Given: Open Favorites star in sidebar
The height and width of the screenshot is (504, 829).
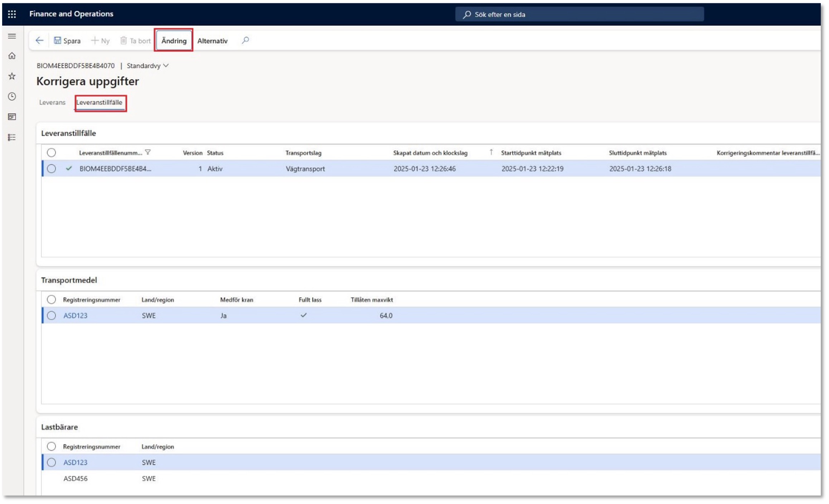Looking at the screenshot, I should click(12, 76).
